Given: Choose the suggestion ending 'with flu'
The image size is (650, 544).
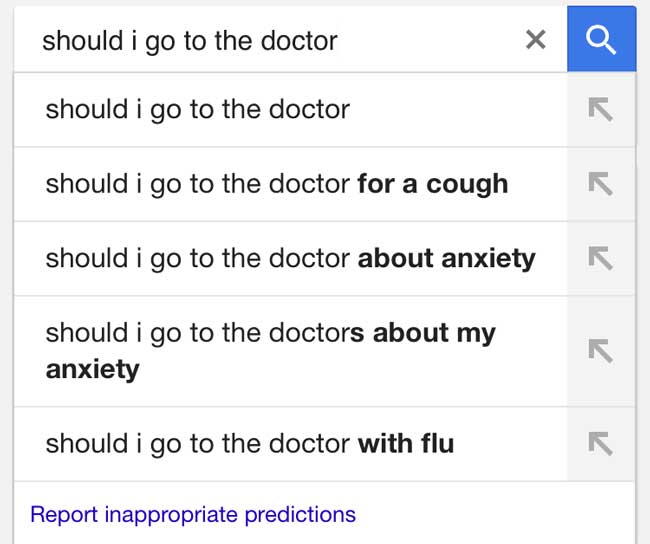Looking at the screenshot, I should (250, 443).
